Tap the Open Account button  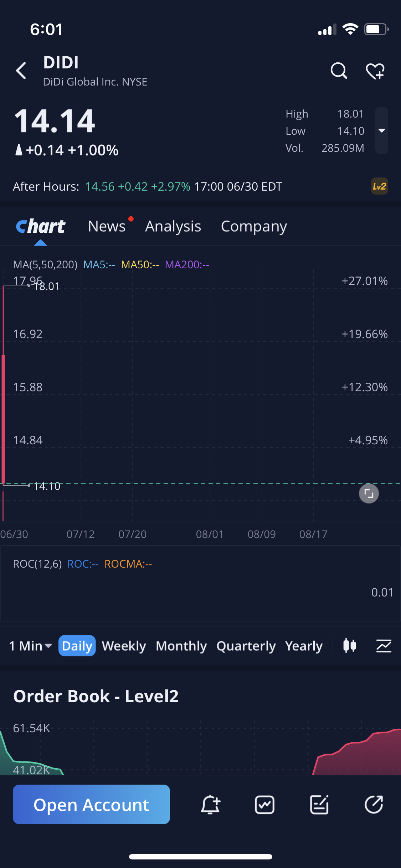click(x=91, y=805)
